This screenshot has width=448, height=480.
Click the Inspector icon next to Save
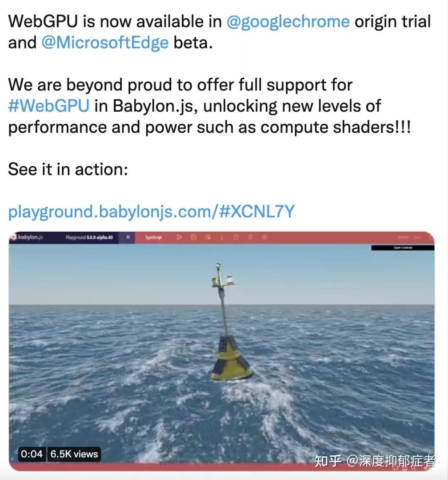click(208, 237)
